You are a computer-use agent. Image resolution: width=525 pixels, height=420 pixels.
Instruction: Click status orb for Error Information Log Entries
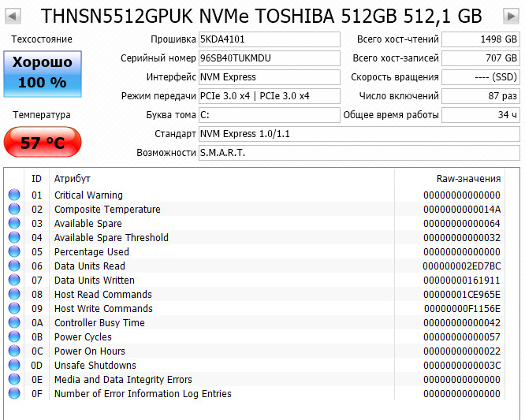point(14,393)
